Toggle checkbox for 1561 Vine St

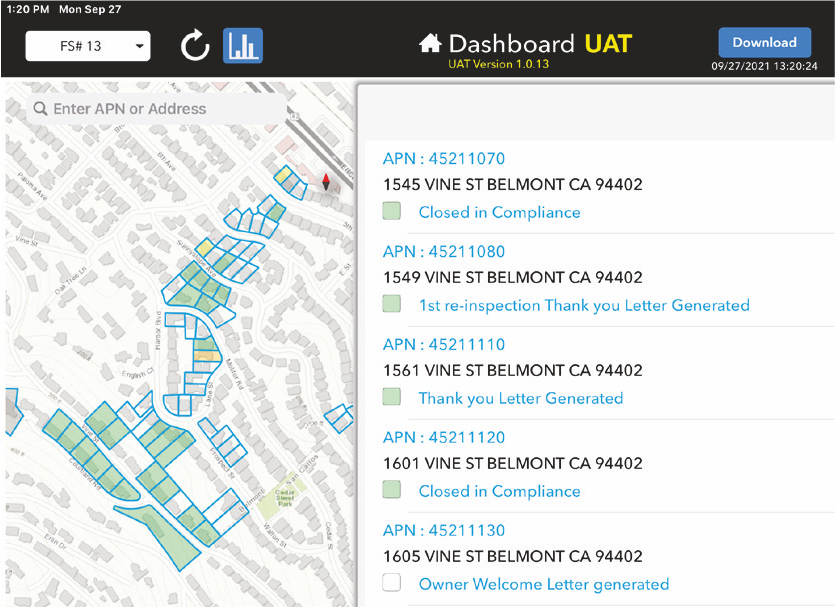(x=392, y=398)
